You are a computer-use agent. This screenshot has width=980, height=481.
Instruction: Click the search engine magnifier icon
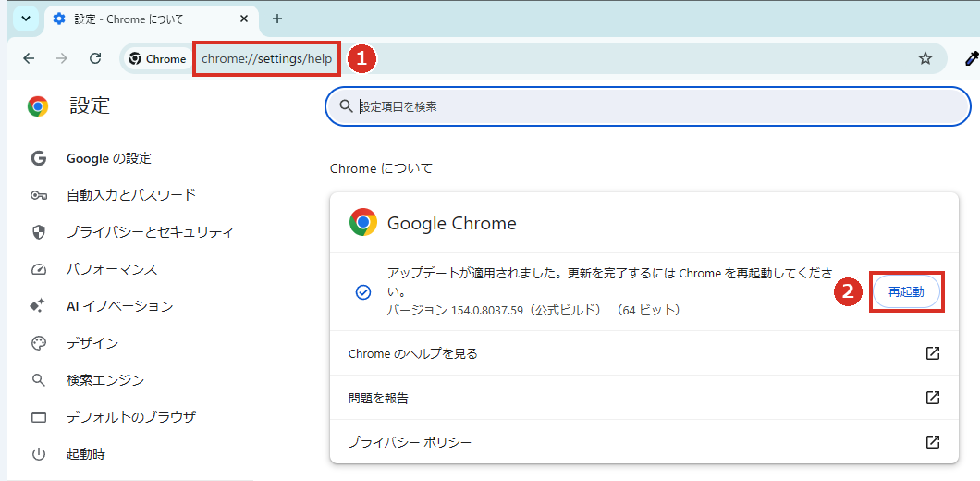click(38, 380)
